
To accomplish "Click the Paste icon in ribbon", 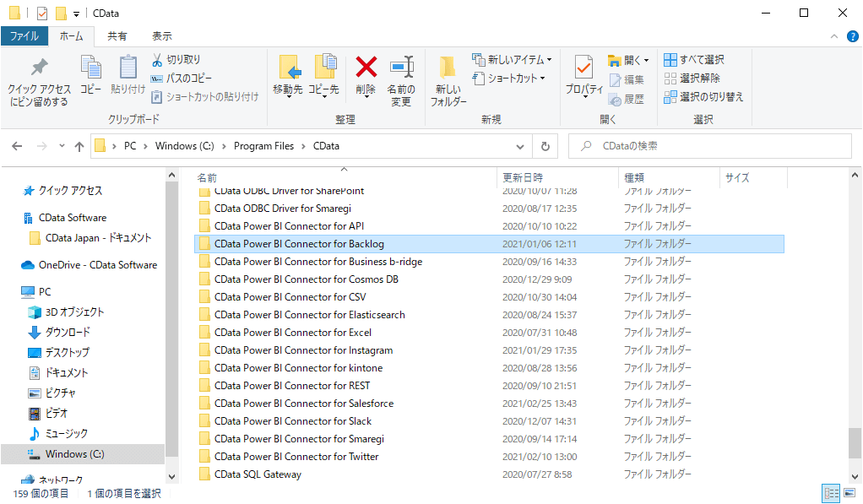I will click(x=128, y=68).
